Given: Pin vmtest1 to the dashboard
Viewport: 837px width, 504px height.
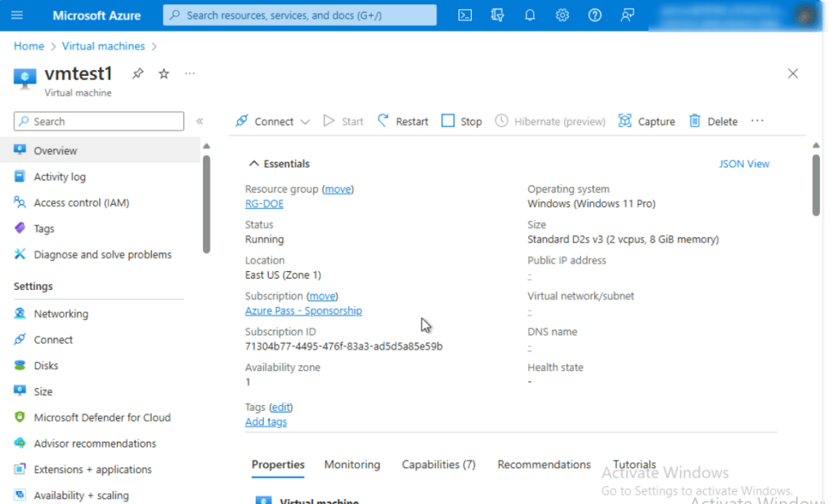Looking at the screenshot, I should pyautogui.click(x=138, y=74).
